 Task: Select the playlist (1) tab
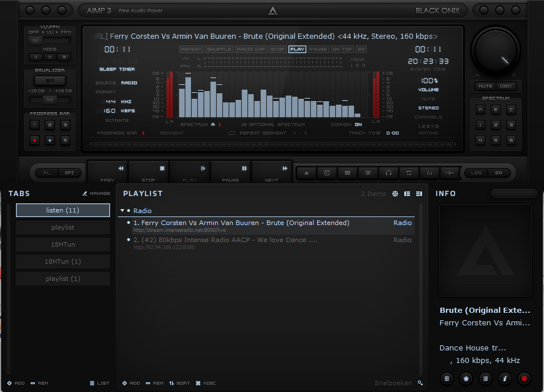pos(63,279)
